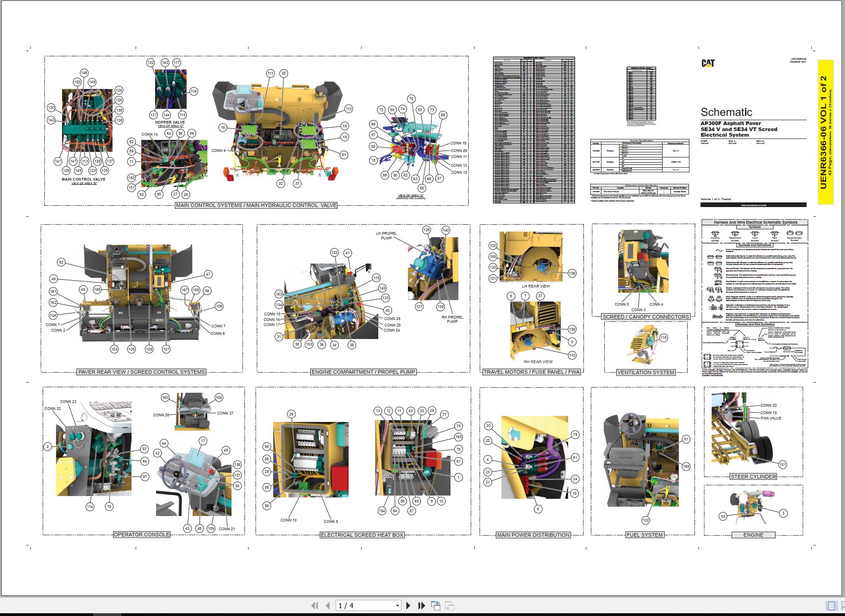Screen dimensions: 845x616
Task: Click the MAIN POWER DISTRIBUTION label
Action: tap(533, 535)
